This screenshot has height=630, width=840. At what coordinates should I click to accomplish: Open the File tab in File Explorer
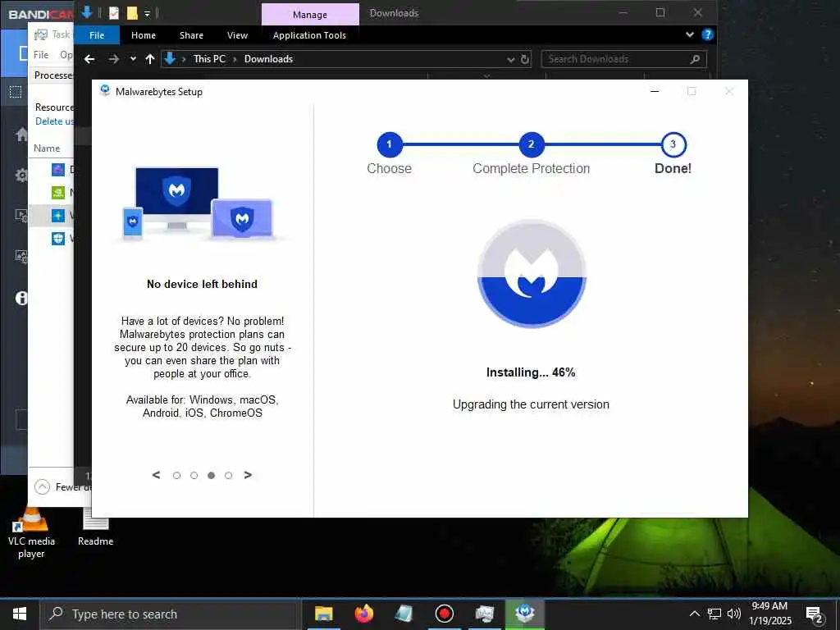coord(97,35)
